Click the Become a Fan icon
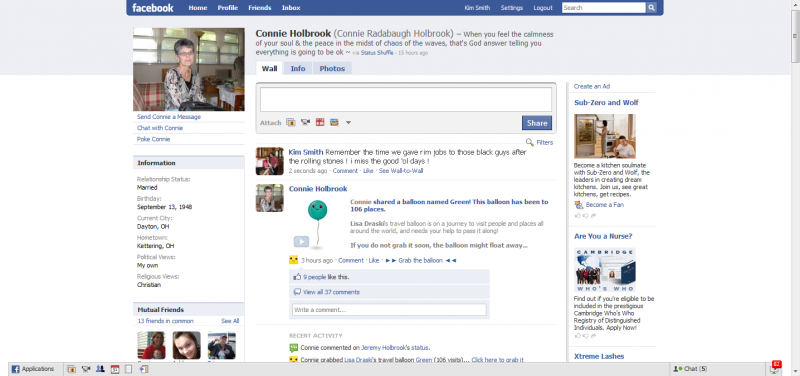This screenshot has width=800, height=376. pyautogui.click(x=579, y=205)
